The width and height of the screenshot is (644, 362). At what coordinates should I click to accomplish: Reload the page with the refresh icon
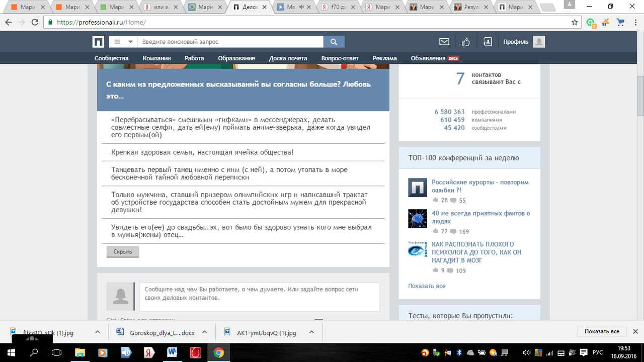[35, 22]
